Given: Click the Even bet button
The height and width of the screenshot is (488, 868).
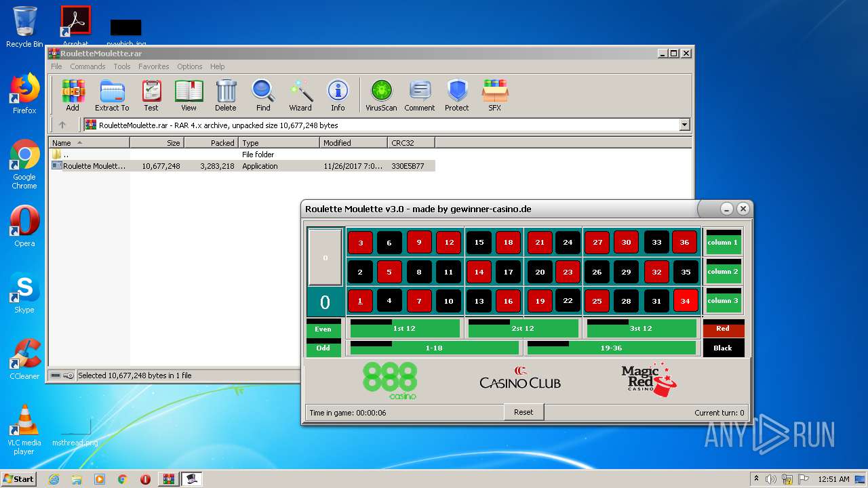Looking at the screenshot, I should click(323, 329).
